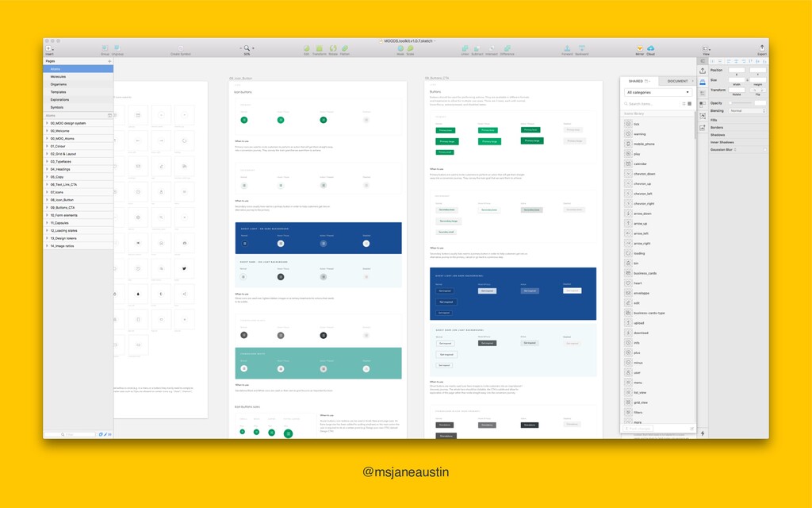Click the Edit toolbar icon
The image size is (812, 508).
point(306,49)
